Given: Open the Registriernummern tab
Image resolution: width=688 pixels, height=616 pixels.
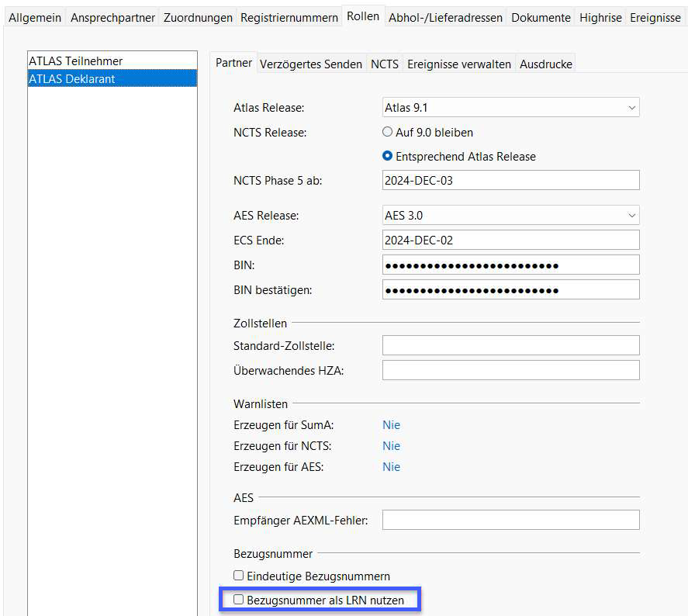Looking at the screenshot, I should pos(288,17).
